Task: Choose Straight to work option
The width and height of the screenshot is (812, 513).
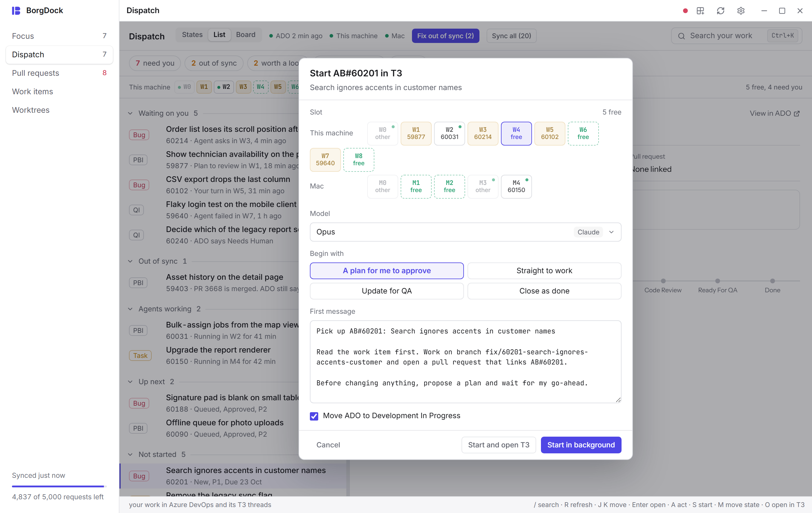Action: coord(544,271)
